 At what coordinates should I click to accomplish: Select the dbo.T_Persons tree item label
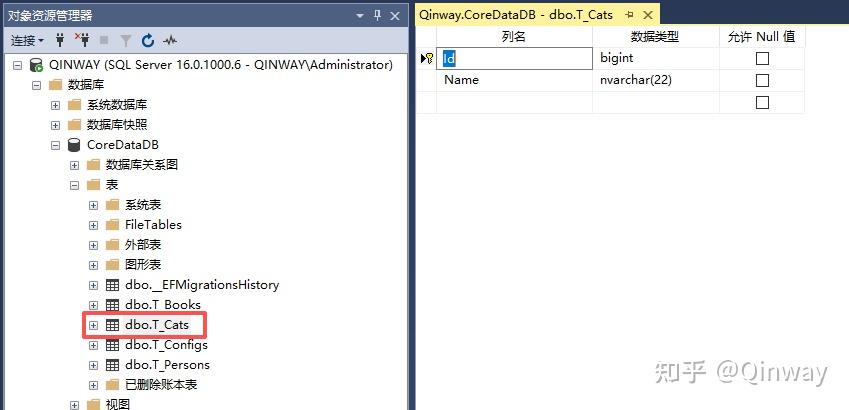(x=167, y=365)
